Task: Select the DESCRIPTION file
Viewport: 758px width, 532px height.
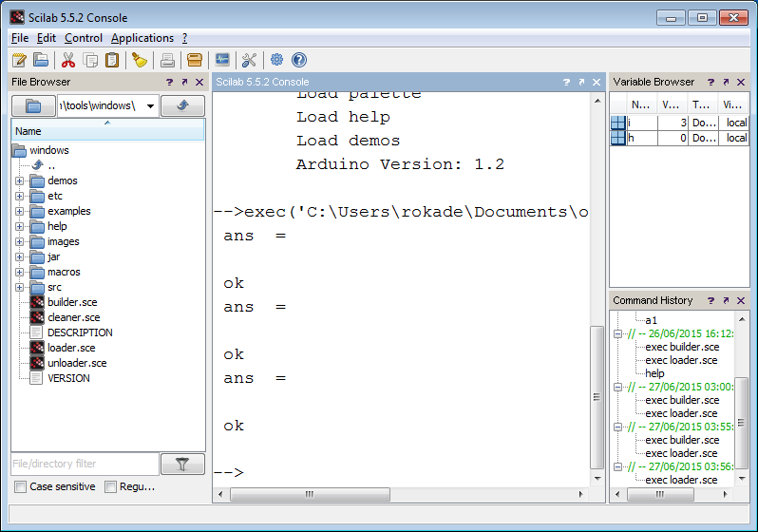Action: click(x=80, y=332)
